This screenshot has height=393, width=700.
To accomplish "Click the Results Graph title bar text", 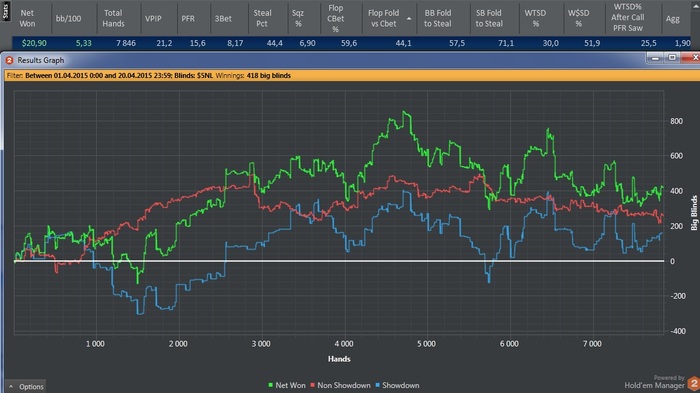I will pos(41,60).
